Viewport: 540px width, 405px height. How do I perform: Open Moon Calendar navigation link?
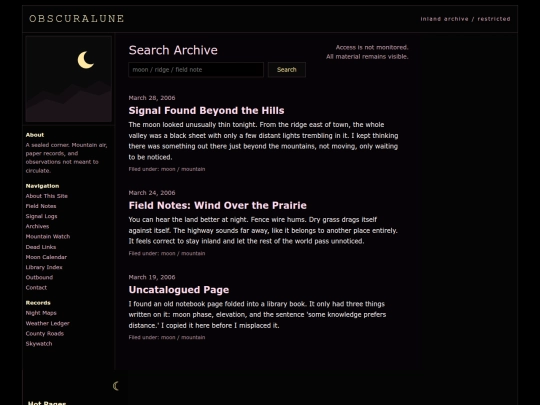(46, 257)
